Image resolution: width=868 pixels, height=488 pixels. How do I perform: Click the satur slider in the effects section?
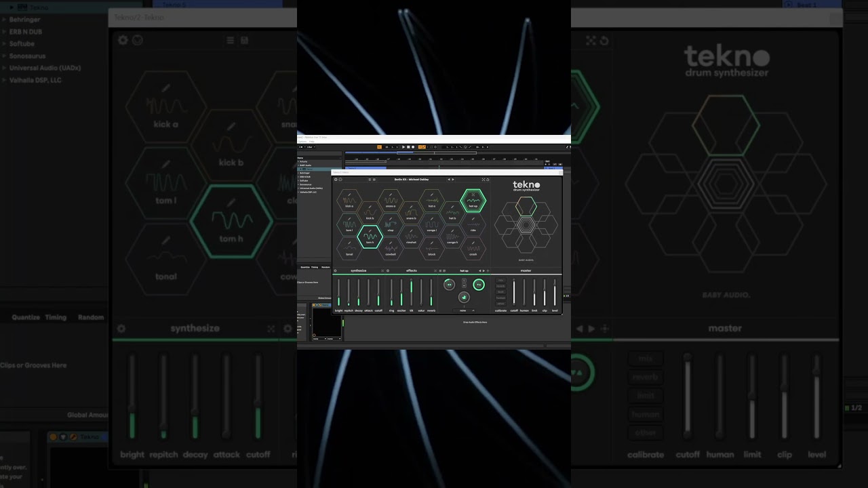421,292
